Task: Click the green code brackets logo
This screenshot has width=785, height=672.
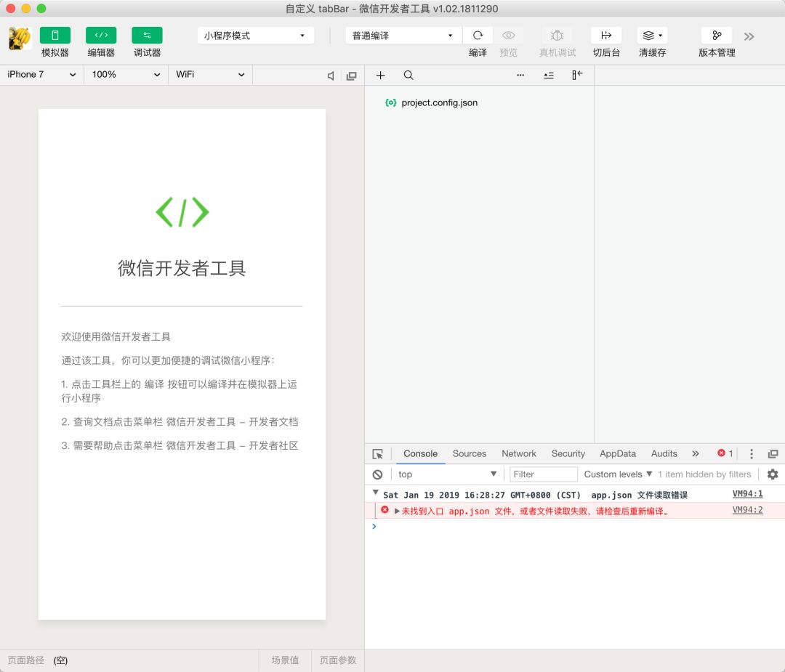Action: (x=182, y=212)
